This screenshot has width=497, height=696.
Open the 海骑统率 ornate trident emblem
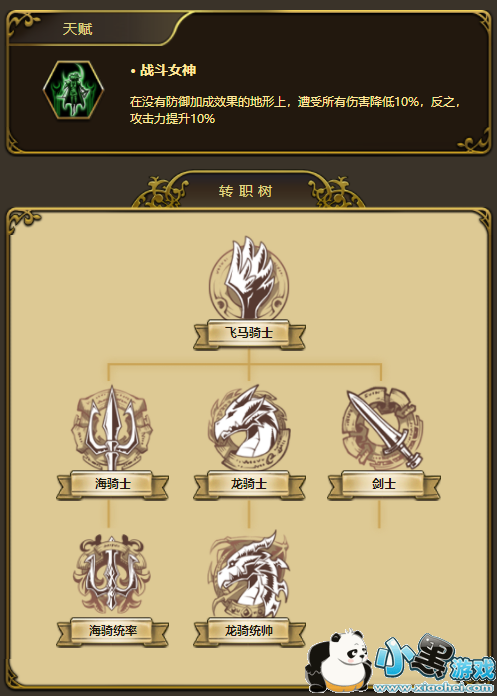click(x=112, y=575)
